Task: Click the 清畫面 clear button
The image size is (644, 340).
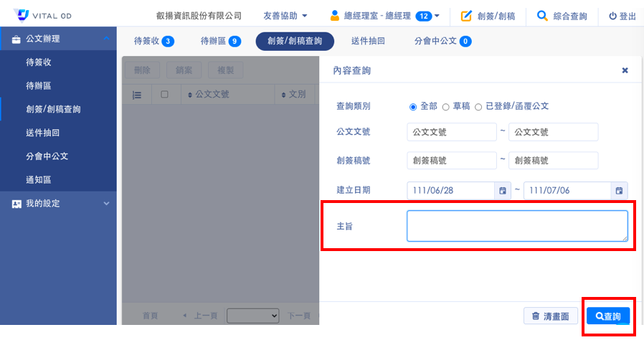Action: click(x=550, y=316)
